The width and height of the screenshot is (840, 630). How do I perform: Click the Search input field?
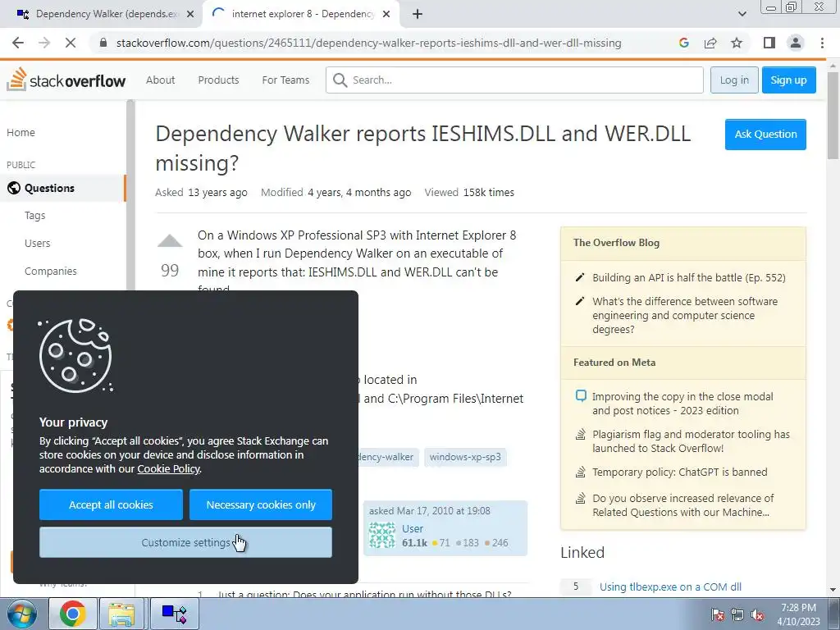514,80
